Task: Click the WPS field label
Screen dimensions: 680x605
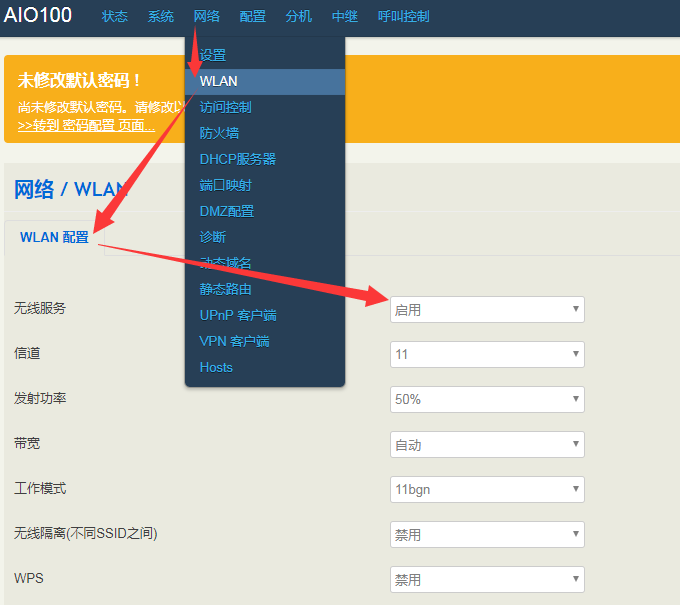Action: click(29, 578)
